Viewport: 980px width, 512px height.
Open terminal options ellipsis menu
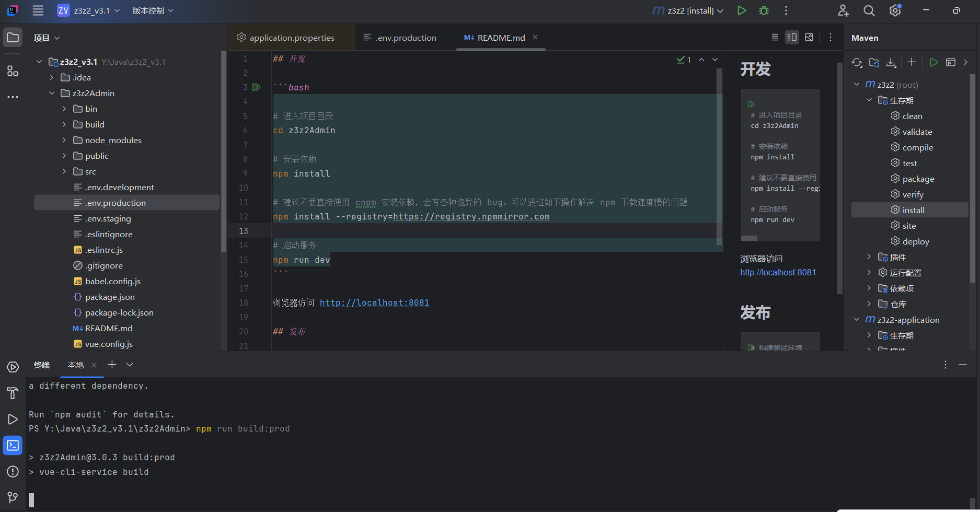(945, 365)
